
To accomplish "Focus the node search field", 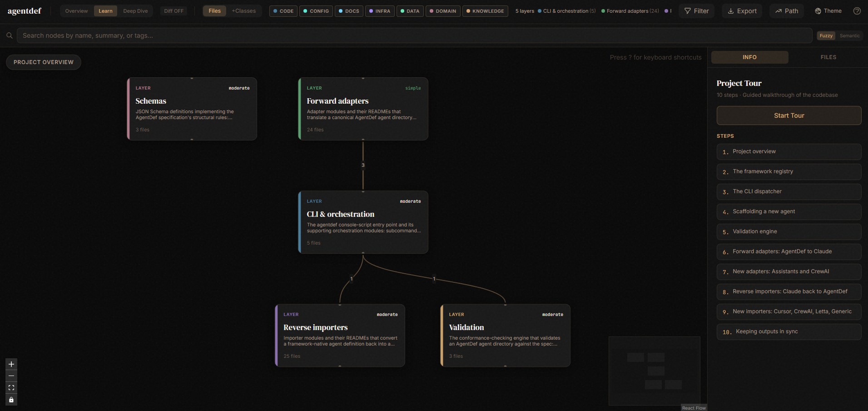I will pos(414,35).
